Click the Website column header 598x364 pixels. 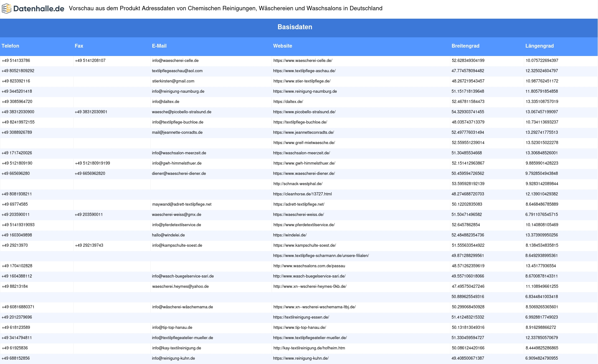tap(282, 46)
